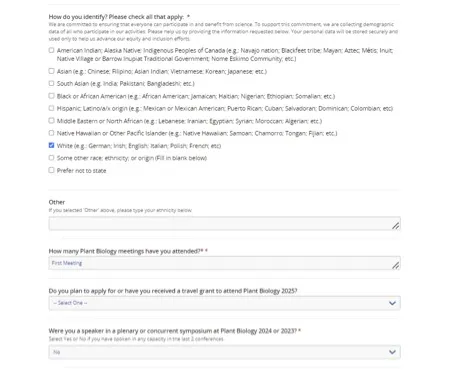
Task: Open the travel grant Select One dropdown
Action: coord(224,303)
